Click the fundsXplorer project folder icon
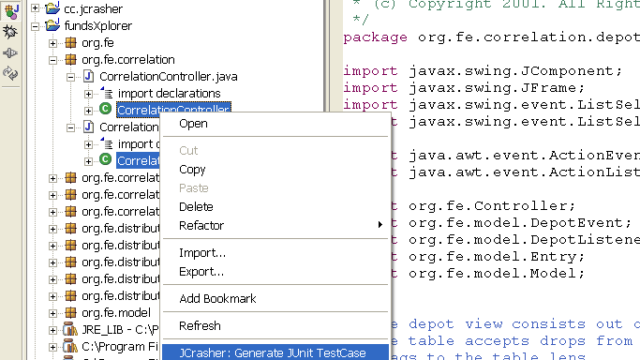The image size is (640, 360). pos(52,25)
